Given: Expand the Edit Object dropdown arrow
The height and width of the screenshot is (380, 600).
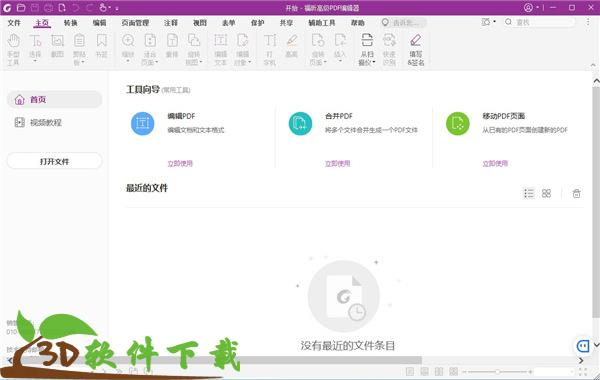Looking at the screenshot, I should 249,62.
